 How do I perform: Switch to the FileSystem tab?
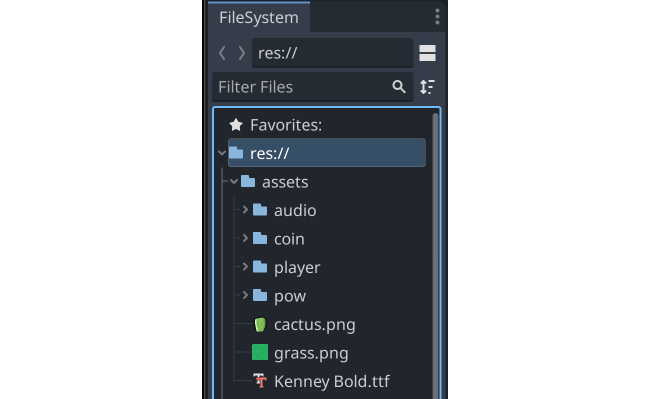click(x=259, y=17)
